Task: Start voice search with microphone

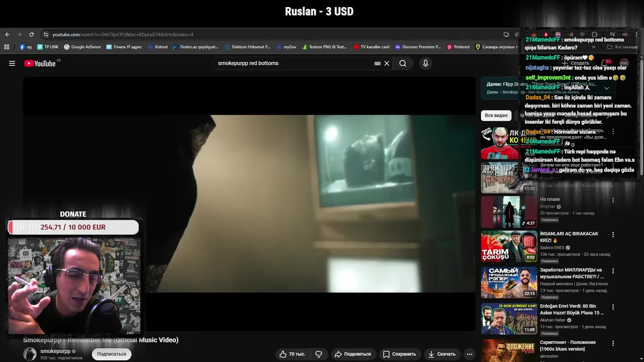Action: pos(426,63)
